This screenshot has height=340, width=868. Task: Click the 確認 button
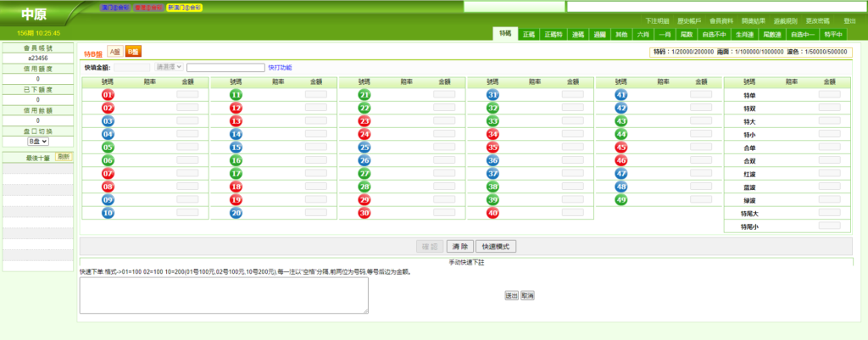(430, 247)
